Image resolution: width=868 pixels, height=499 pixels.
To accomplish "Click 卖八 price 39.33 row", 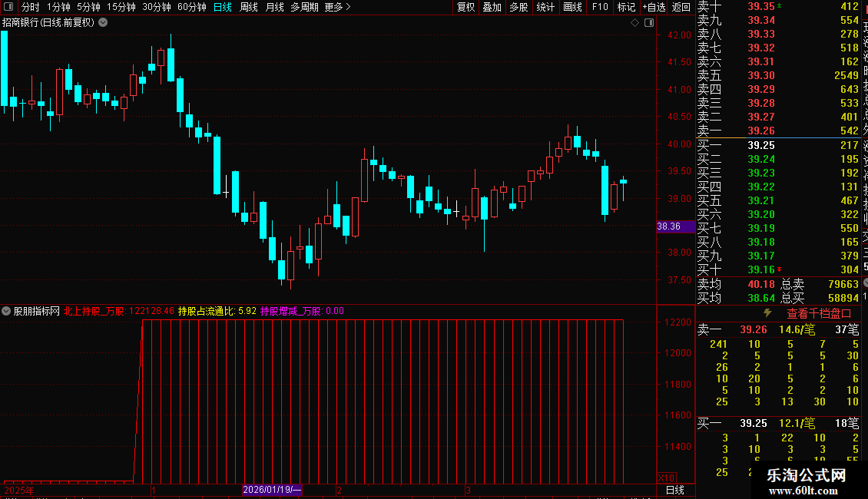I will coord(778,34).
